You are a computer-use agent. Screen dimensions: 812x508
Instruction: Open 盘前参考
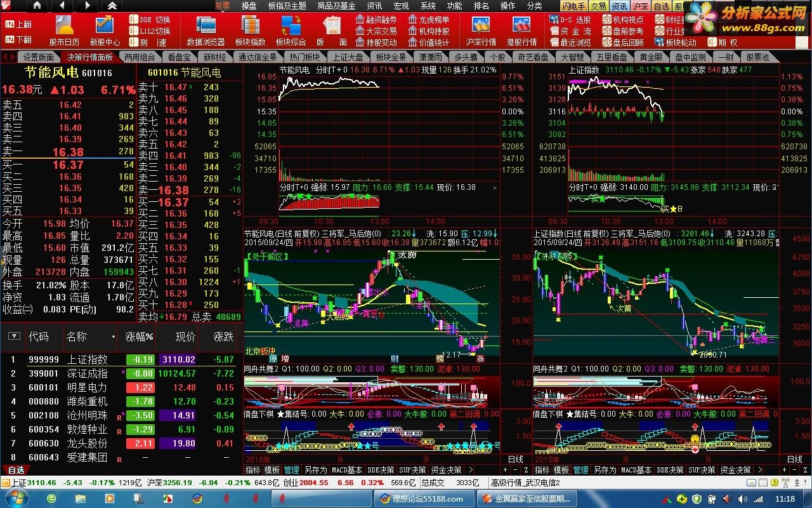click(x=623, y=31)
